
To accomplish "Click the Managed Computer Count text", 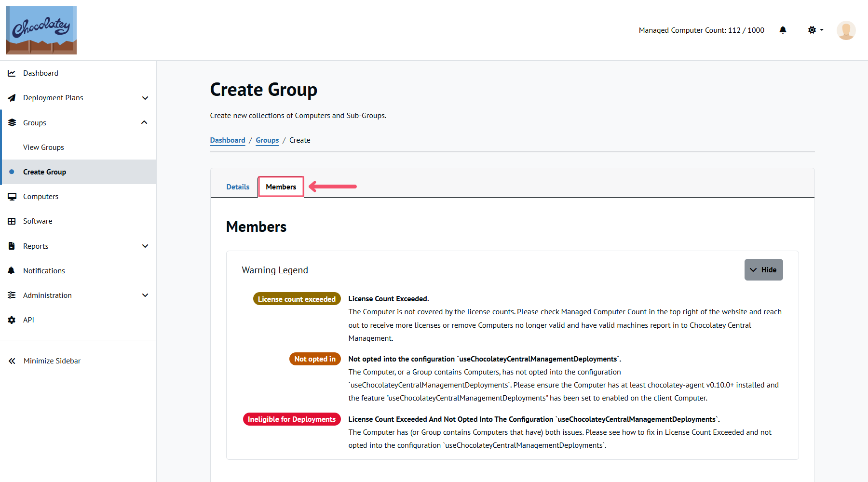I will point(702,30).
